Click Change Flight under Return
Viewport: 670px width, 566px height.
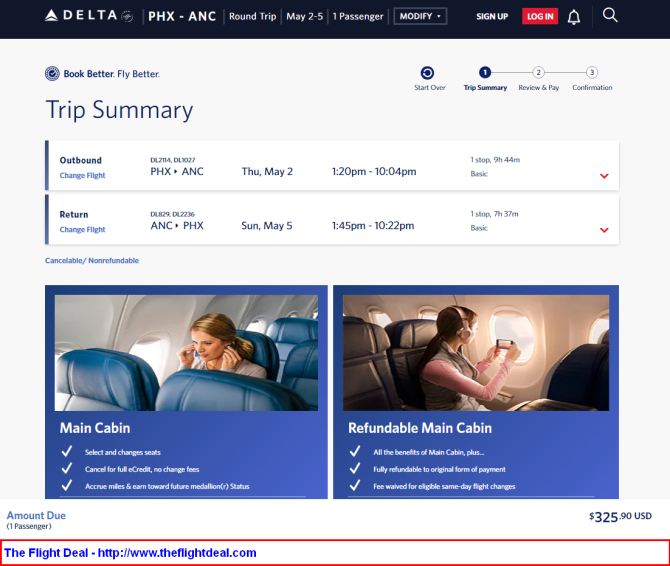[82, 229]
